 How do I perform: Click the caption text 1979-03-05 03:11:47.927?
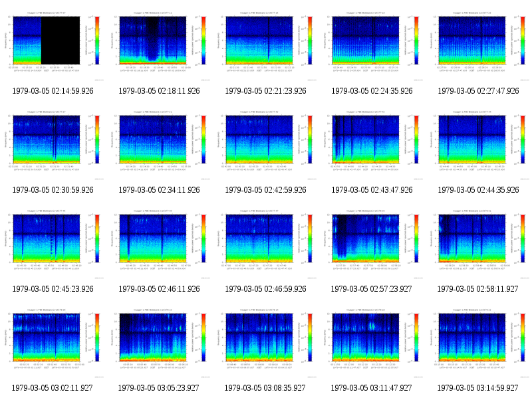pyautogui.click(x=371, y=388)
